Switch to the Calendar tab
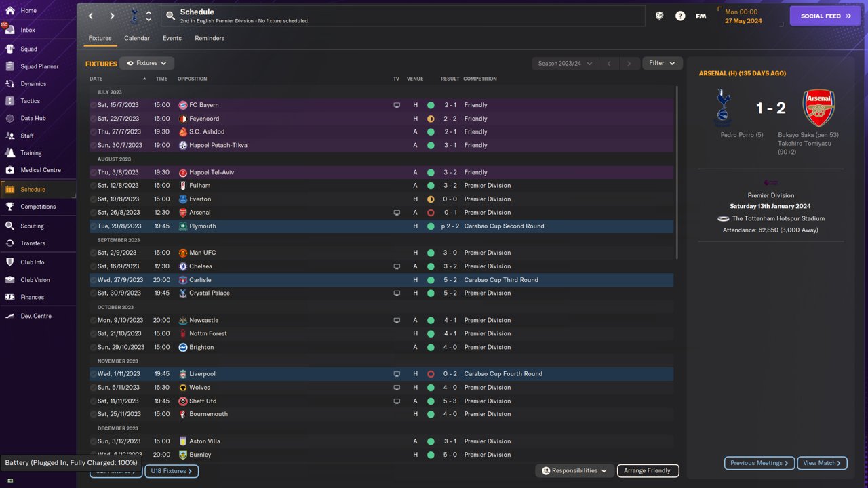Viewport: 868px width, 488px height. click(137, 38)
